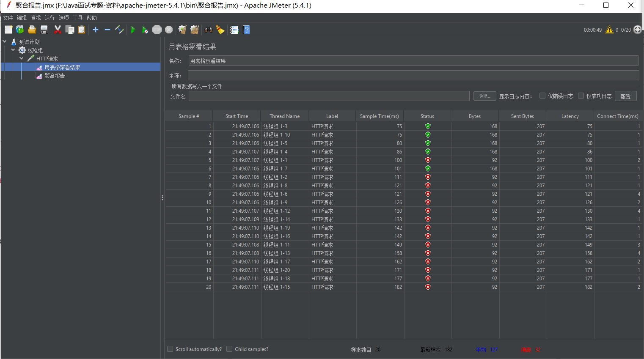Sort by Bytes column header

pyautogui.click(x=475, y=116)
